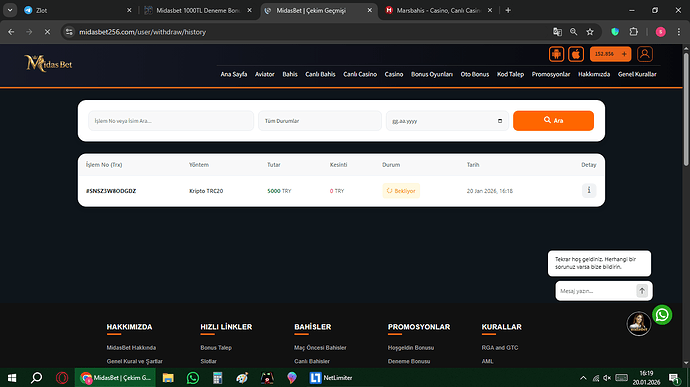Click the 5000 TRY amount
Screen dimensions: 690x387
click(279, 191)
